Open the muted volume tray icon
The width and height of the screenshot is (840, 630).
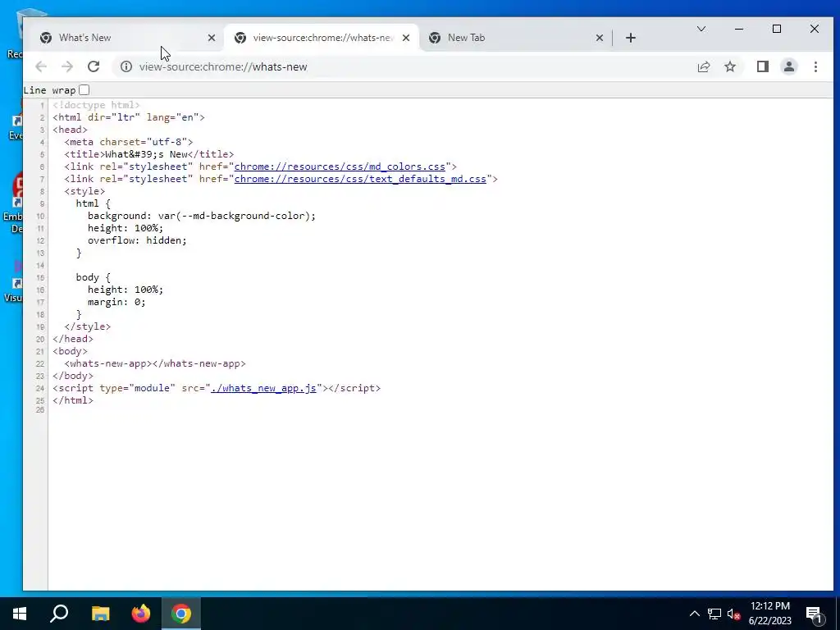[x=733, y=614]
